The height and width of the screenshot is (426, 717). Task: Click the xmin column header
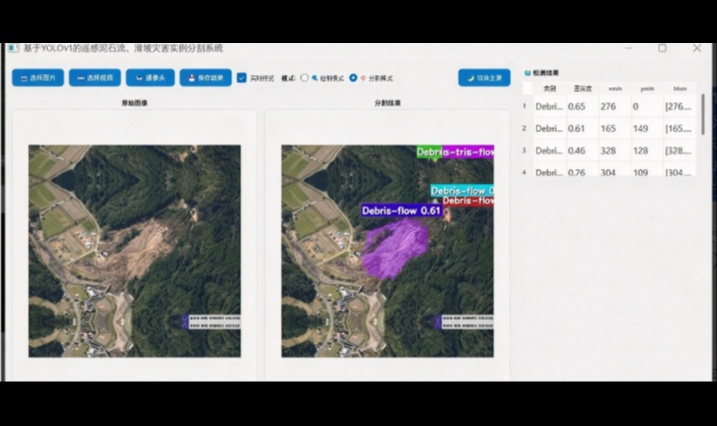(x=615, y=89)
